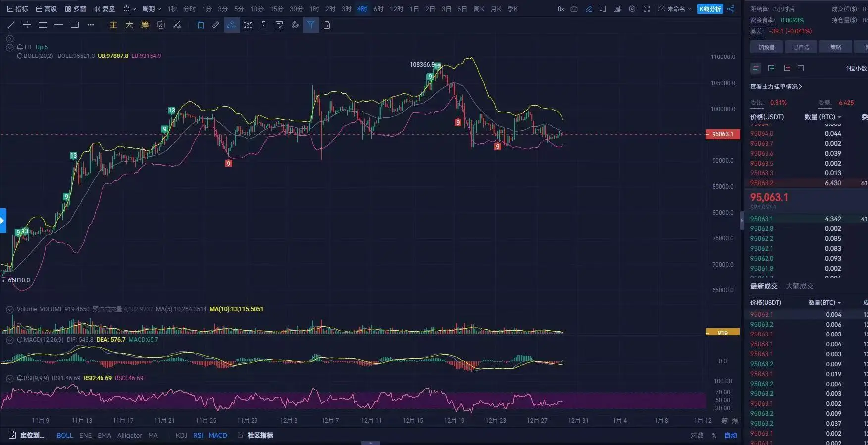Click the 大 large-order indicator icon
The image size is (868, 445).
pos(129,25)
